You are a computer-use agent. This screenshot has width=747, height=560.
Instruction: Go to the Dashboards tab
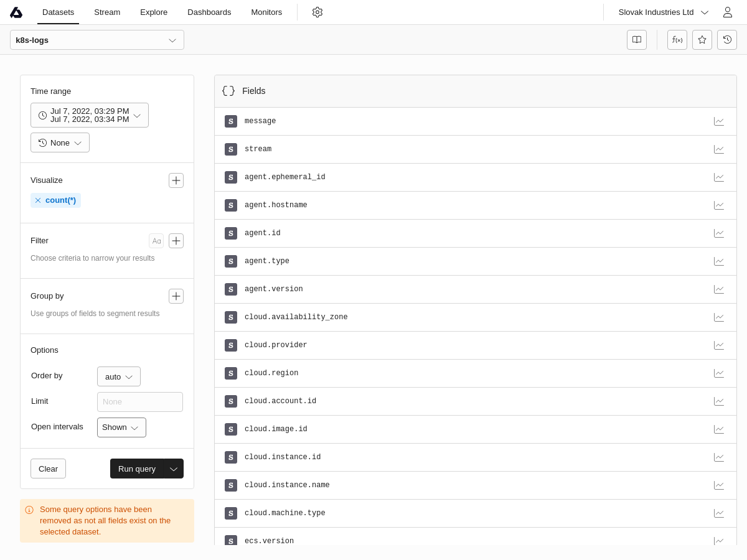(x=209, y=12)
